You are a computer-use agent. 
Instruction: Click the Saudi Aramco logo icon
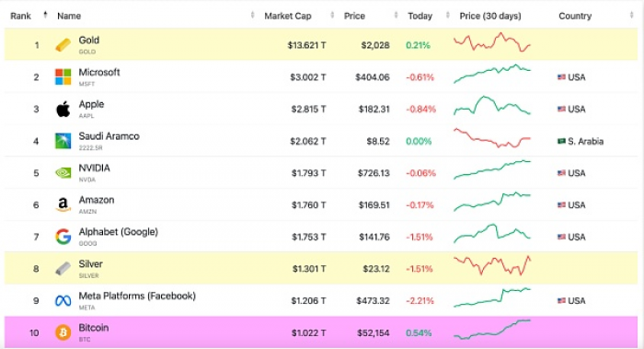(x=63, y=141)
